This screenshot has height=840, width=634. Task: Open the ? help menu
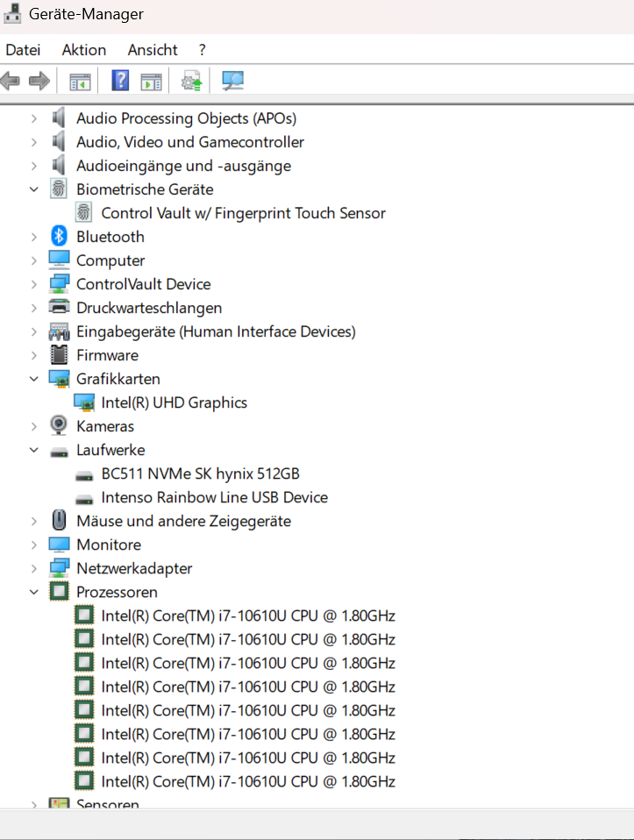click(x=202, y=50)
